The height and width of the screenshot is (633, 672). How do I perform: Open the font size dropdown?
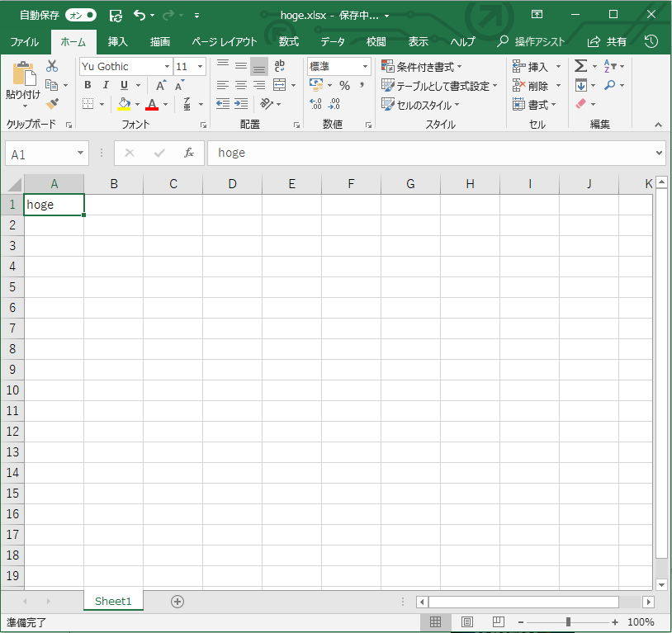tap(200, 66)
